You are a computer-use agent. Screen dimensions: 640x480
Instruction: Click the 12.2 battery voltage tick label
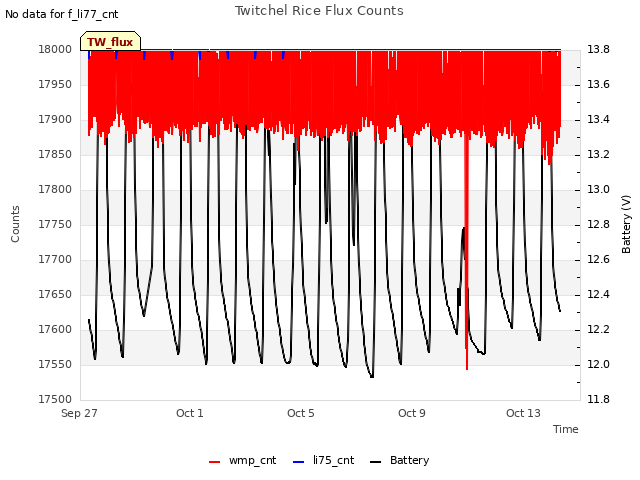(x=598, y=329)
